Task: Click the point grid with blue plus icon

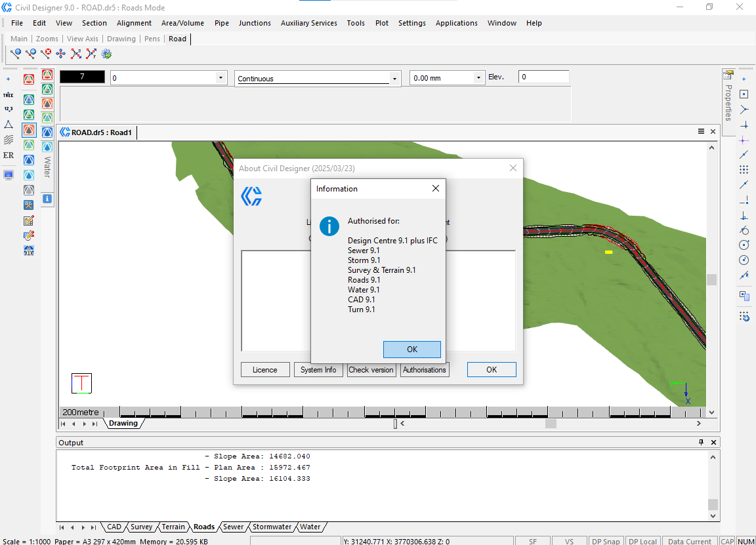Action: (744, 317)
